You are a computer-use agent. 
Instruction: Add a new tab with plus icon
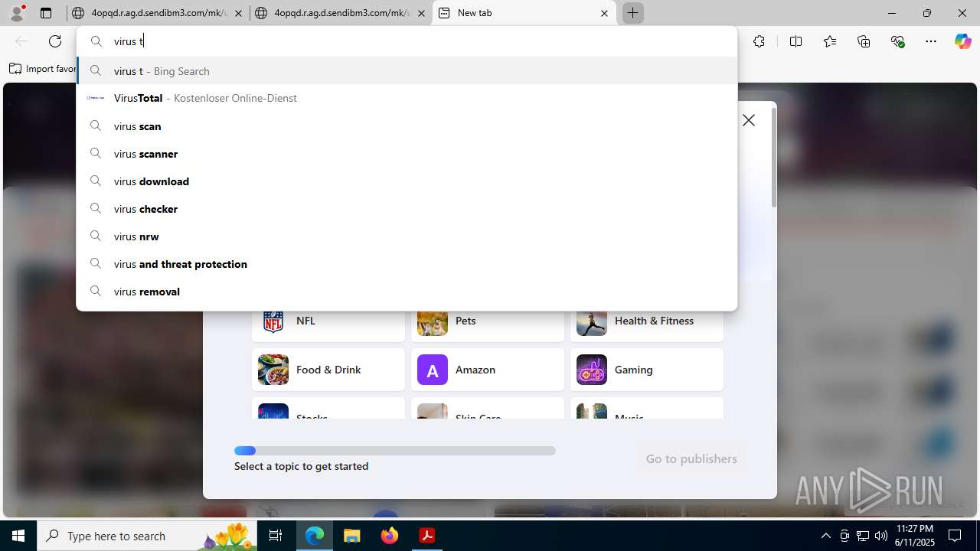pos(632,13)
